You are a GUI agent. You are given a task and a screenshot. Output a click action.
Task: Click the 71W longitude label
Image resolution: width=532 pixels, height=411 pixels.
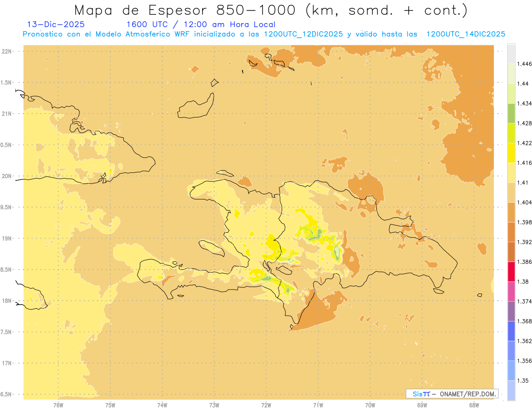click(318, 405)
